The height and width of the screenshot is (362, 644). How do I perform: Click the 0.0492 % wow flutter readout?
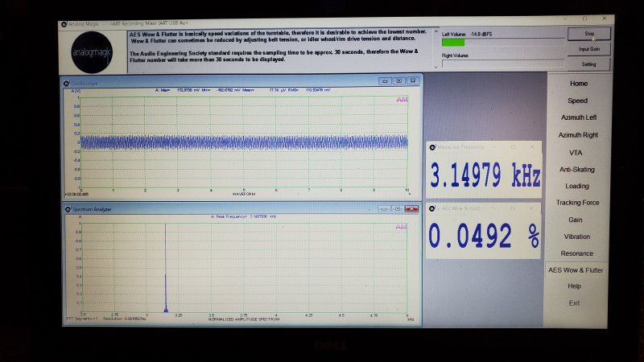(x=484, y=236)
